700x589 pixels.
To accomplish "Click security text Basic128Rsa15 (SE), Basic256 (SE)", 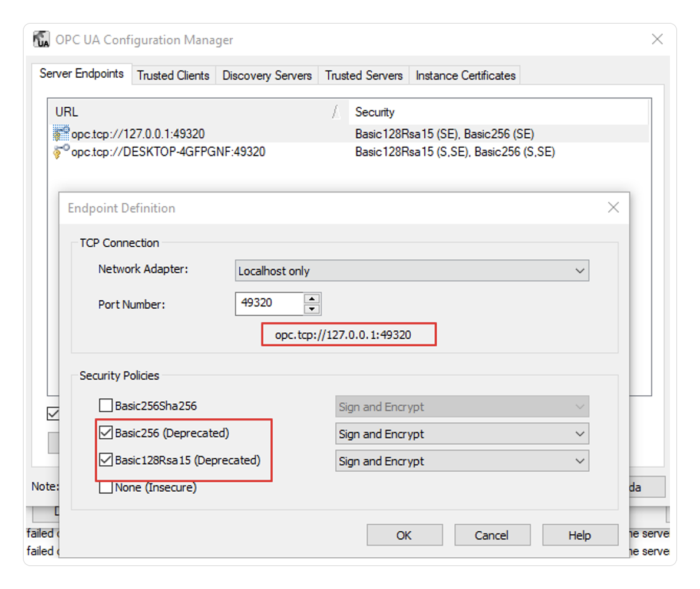I will 445,134.
